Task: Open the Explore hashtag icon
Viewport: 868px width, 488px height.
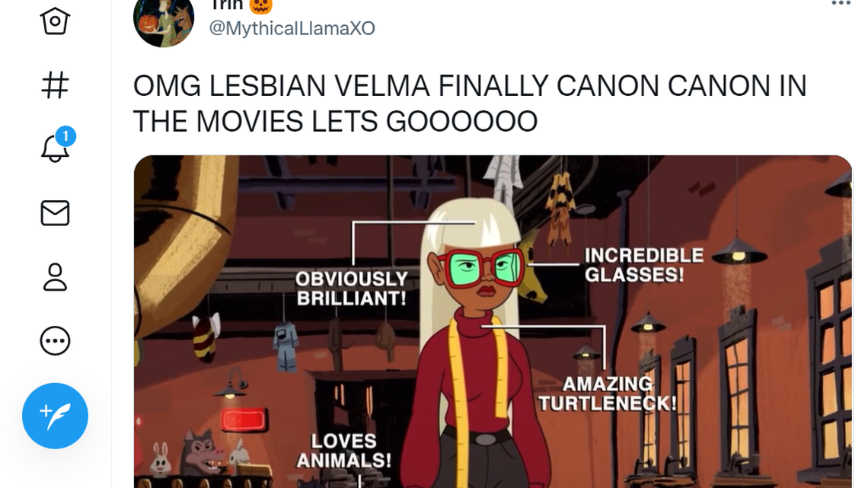Action: point(55,85)
